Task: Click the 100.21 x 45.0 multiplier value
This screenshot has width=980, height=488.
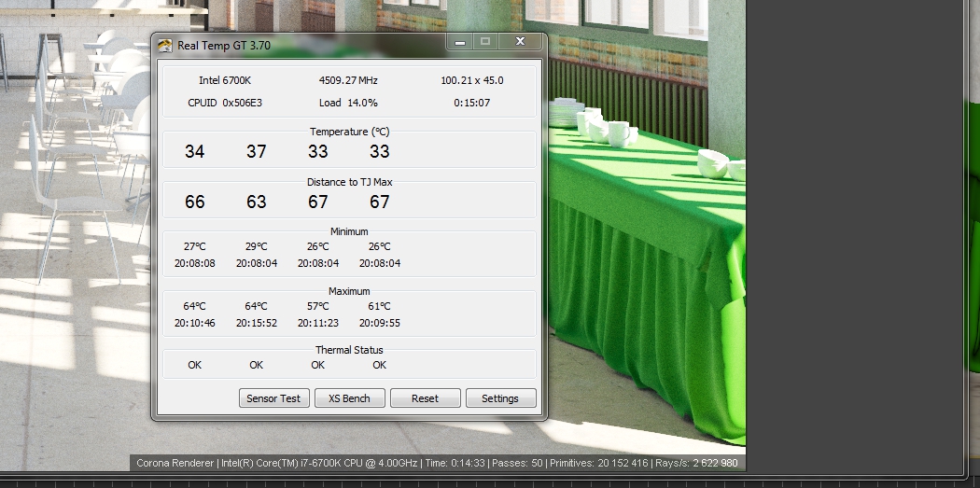Action: coord(471,80)
